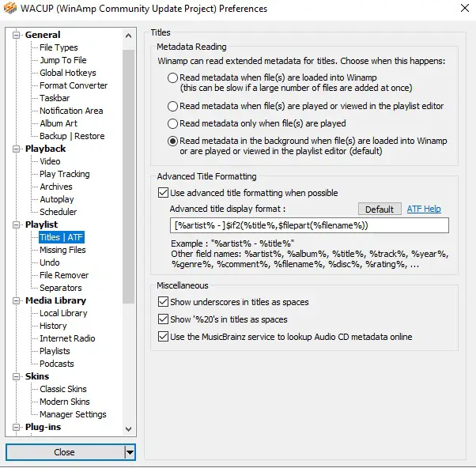Click the preferences tree scrollbar thumb
The image size is (476, 468).
(x=128, y=176)
